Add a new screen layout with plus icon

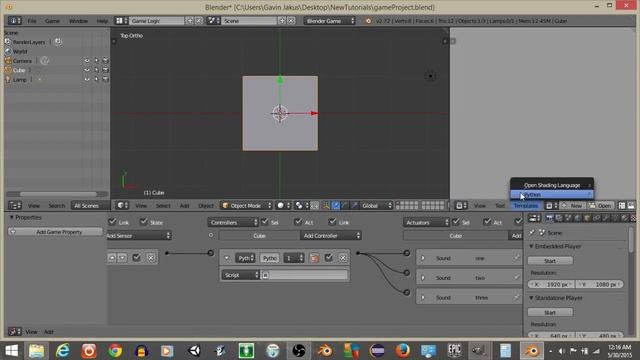click(x=190, y=20)
